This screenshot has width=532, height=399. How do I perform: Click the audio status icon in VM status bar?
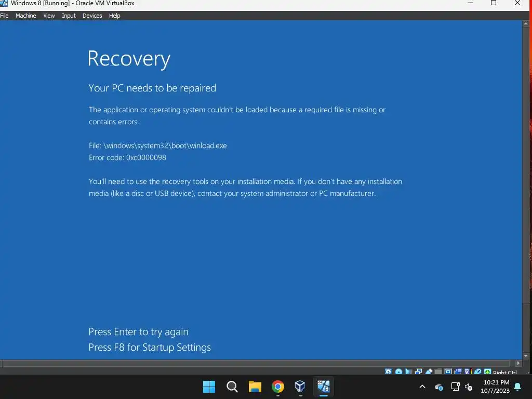point(409,371)
